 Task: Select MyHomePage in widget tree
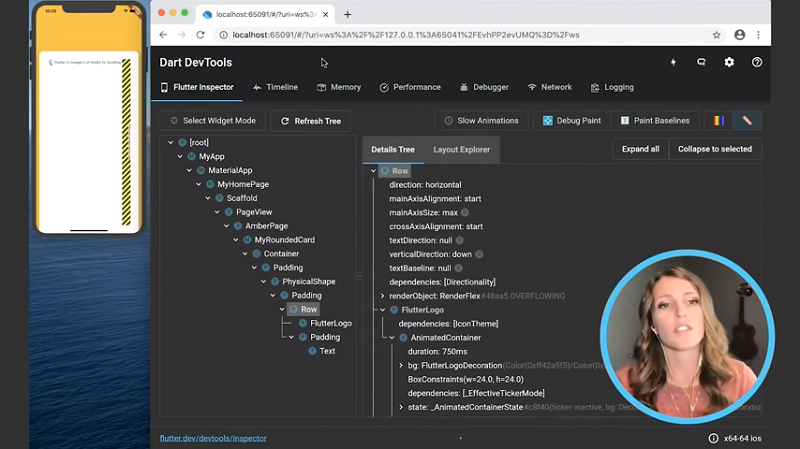(x=243, y=184)
